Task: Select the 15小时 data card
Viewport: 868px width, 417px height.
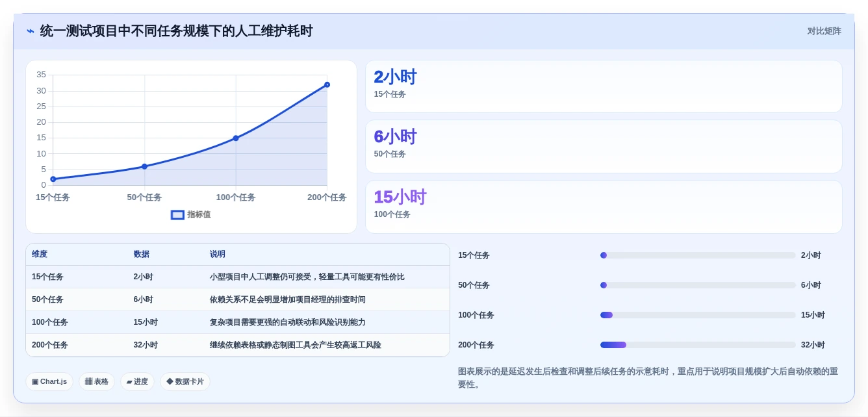Action: pyautogui.click(x=604, y=207)
